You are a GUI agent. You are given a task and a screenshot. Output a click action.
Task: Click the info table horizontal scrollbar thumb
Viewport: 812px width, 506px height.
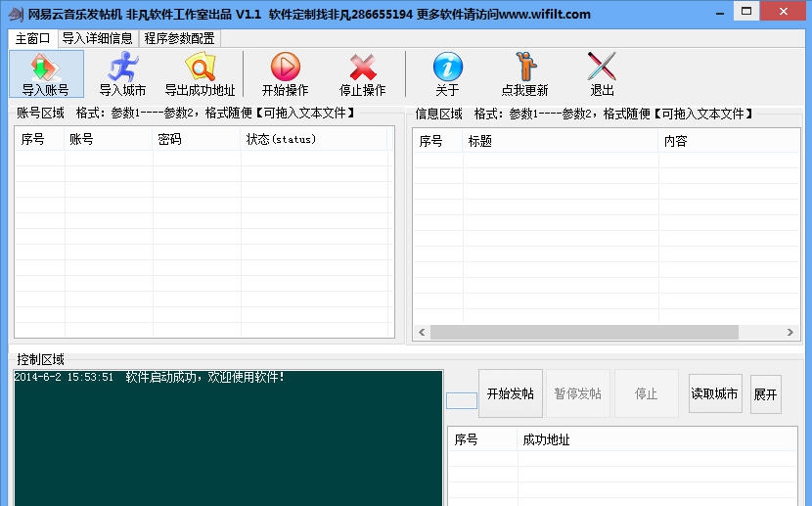(584, 332)
